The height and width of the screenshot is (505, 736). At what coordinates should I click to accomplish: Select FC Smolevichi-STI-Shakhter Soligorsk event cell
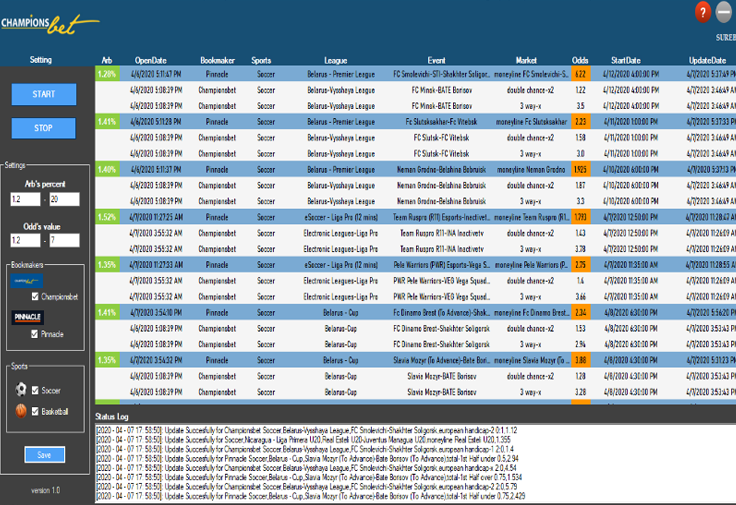(441, 74)
